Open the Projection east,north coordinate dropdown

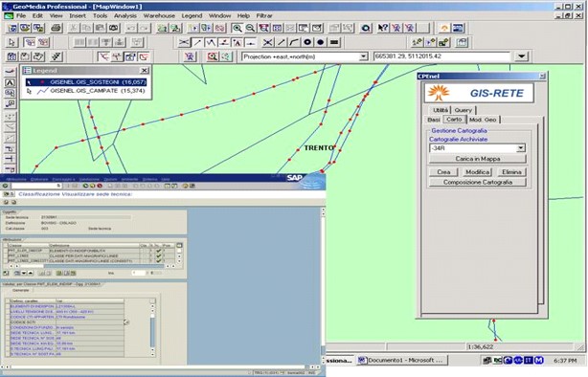pos(363,56)
